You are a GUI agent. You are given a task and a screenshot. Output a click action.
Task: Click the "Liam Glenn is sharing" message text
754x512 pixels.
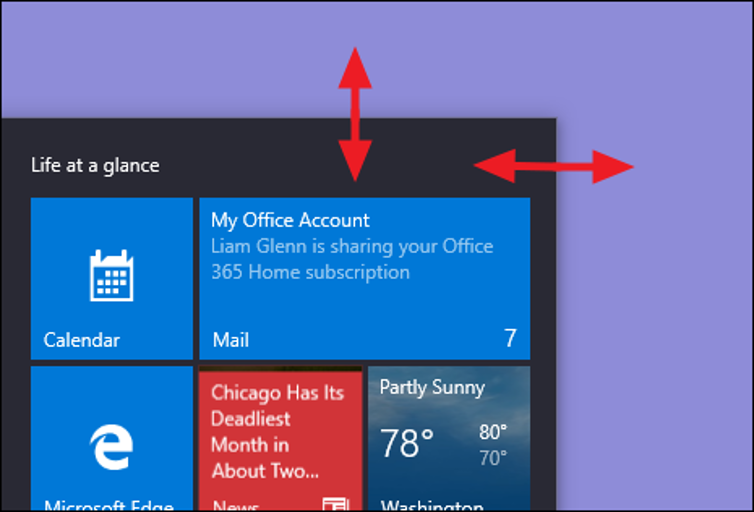coord(352,259)
